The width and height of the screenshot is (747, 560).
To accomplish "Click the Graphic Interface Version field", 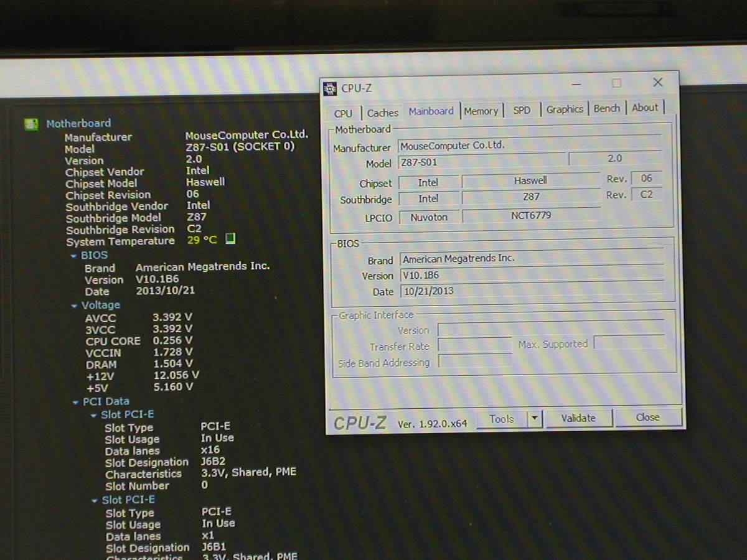I will click(551, 329).
